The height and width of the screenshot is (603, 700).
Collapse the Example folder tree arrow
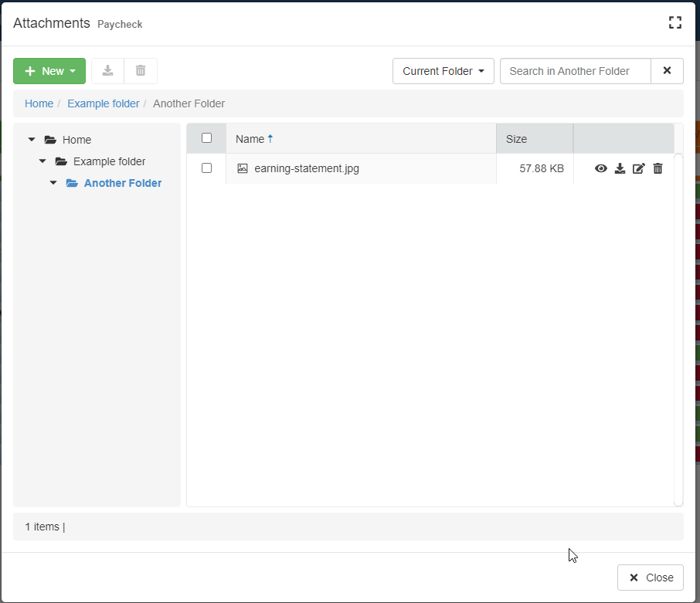point(42,161)
